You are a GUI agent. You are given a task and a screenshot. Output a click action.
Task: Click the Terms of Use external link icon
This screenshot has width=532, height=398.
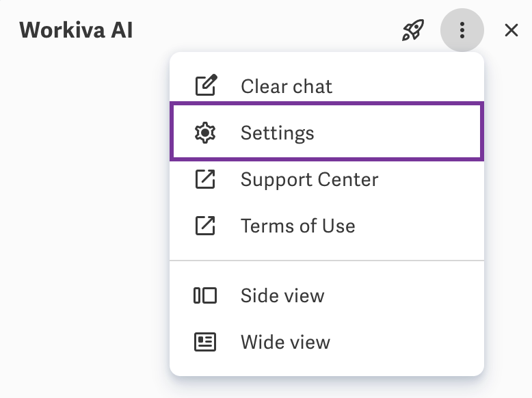205,225
